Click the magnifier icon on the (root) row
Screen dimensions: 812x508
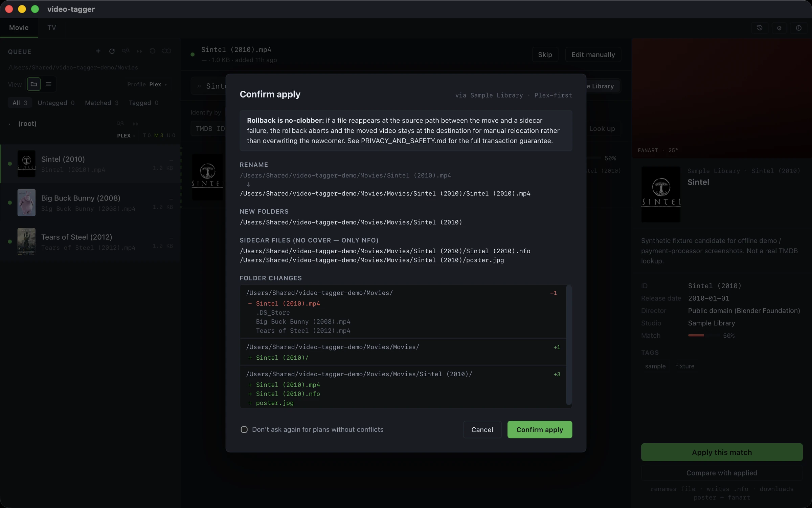coord(120,124)
